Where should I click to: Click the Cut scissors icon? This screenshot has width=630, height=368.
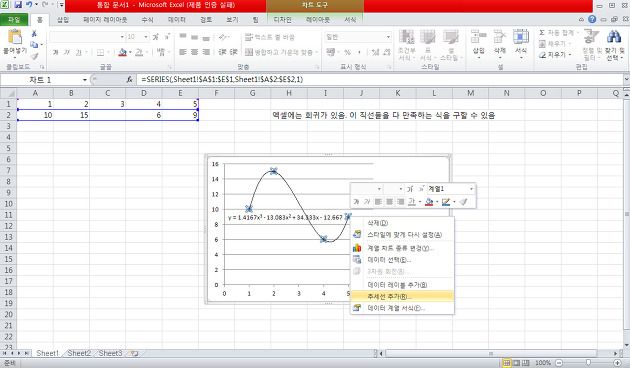[34, 34]
